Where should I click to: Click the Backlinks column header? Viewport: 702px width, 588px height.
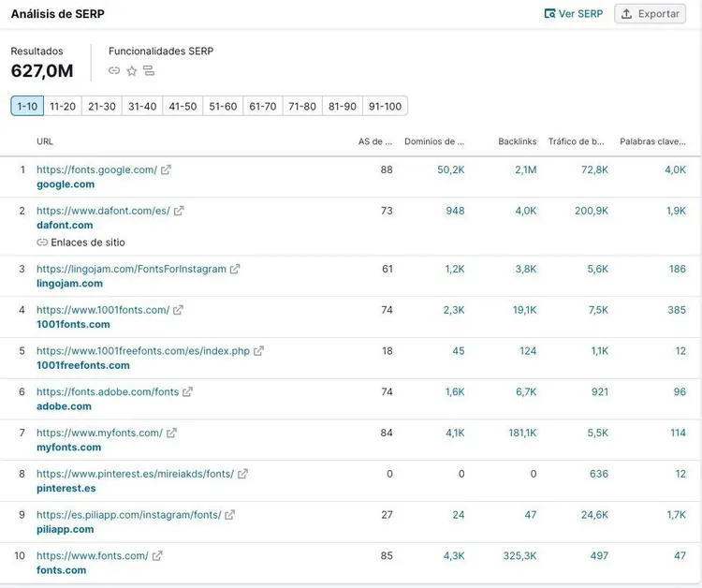point(517,141)
